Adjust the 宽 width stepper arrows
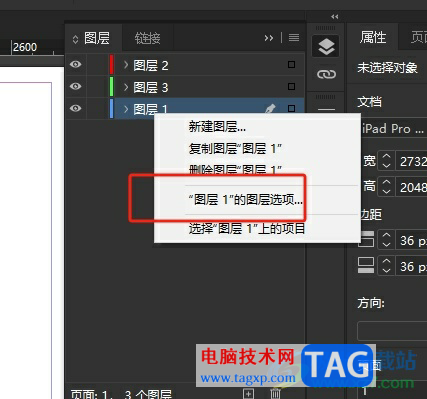Image resolution: width=427 pixels, height=399 pixels. (386, 161)
